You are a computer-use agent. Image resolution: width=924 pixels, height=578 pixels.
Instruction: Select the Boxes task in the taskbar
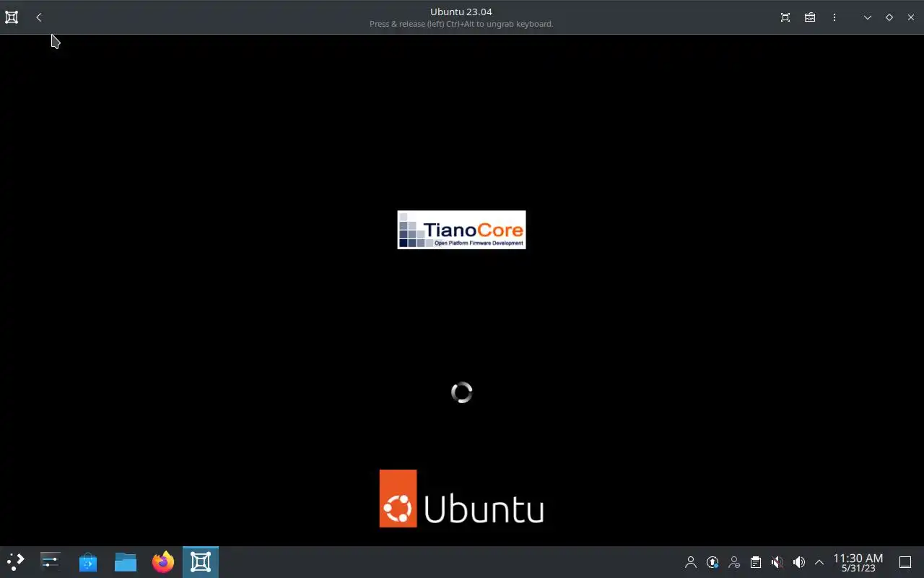tap(201, 562)
